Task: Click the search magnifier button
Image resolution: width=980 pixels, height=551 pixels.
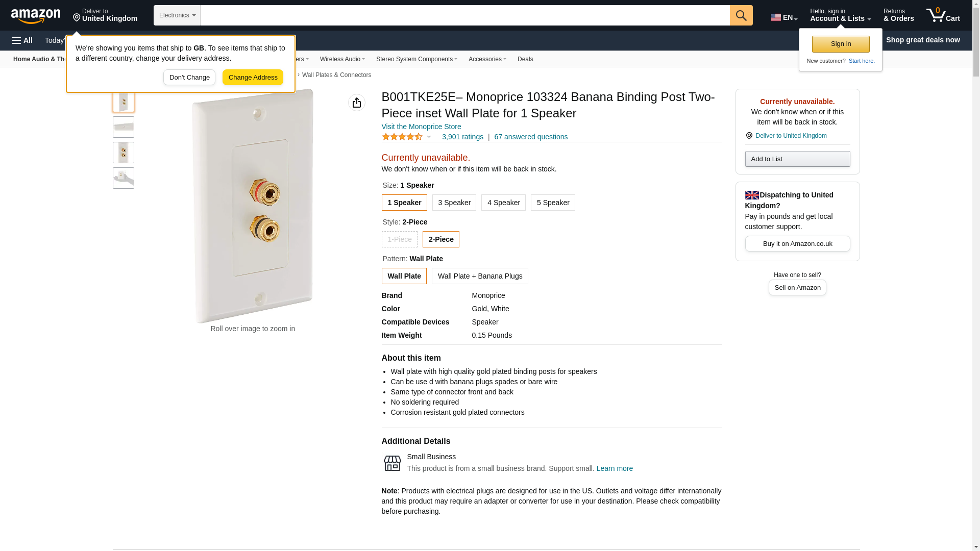Action: 741,15
